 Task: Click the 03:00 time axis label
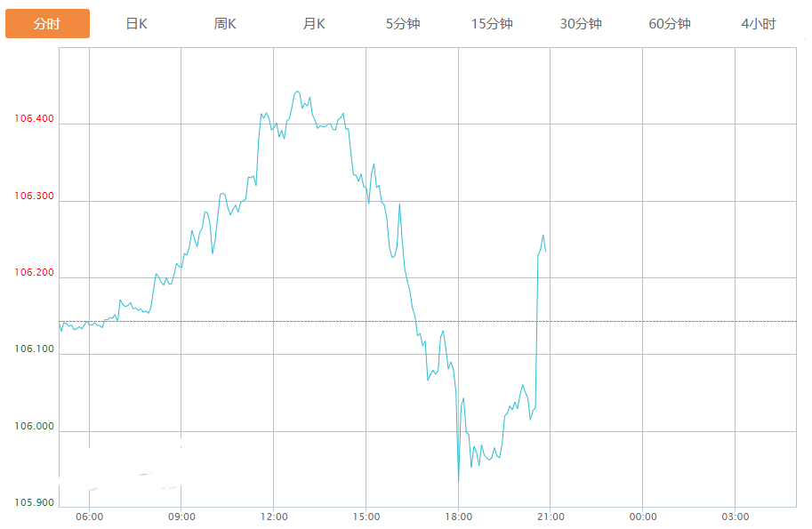pos(735,517)
